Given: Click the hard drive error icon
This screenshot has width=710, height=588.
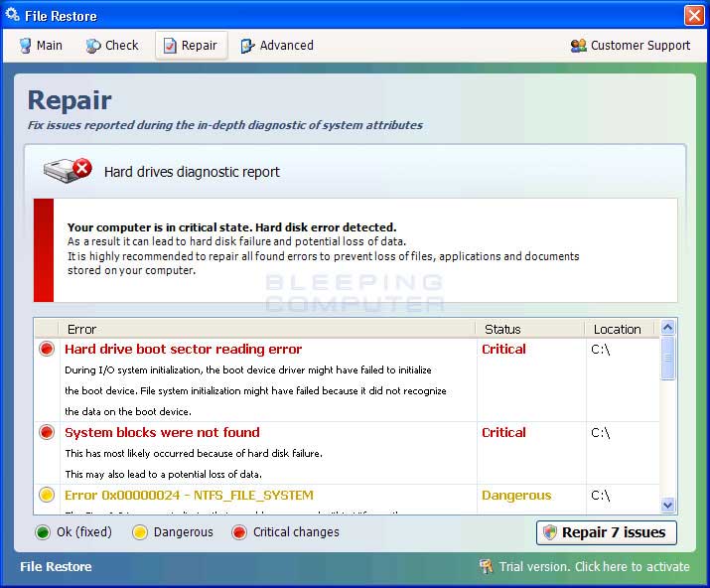Looking at the screenshot, I should [68, 171].
